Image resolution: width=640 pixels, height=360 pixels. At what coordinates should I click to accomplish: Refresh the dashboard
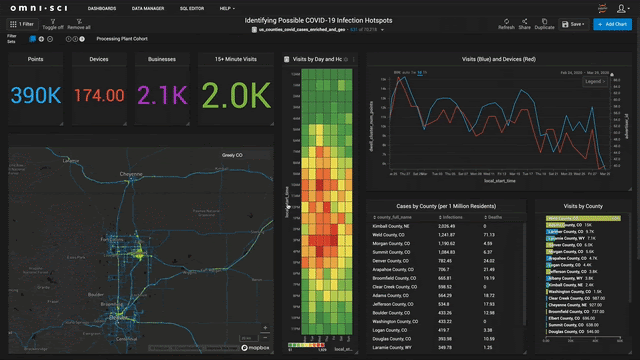[506, 24]
